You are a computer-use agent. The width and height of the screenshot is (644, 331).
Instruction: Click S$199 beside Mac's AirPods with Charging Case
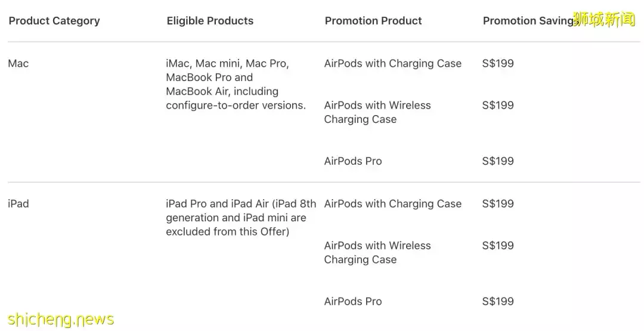click(497, 64)
